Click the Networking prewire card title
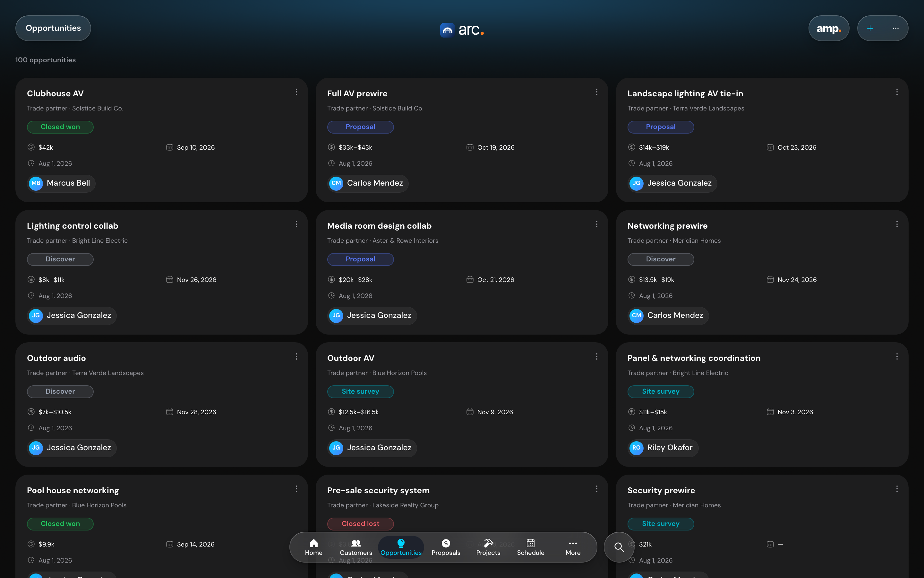Image resolution: width=924 pixels, height=578 pixels. (667, 226)
